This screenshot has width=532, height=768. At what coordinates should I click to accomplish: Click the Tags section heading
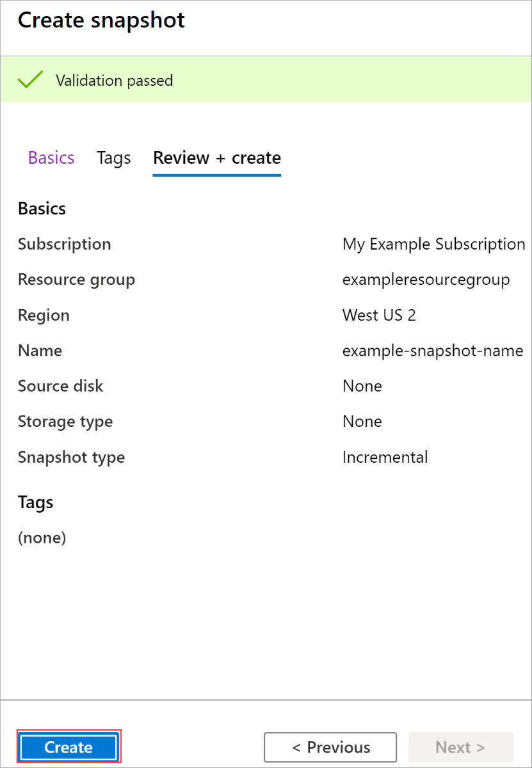[x=35, y=502]
